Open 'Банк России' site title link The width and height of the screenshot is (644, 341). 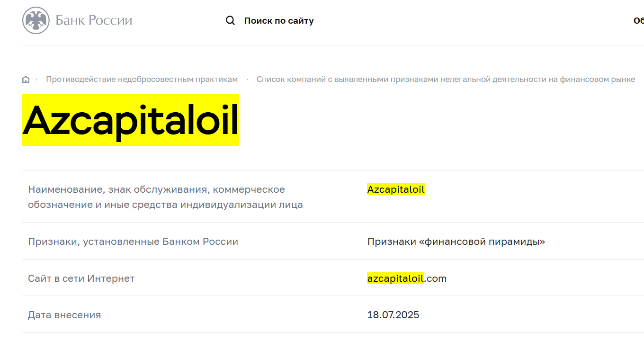94,20
